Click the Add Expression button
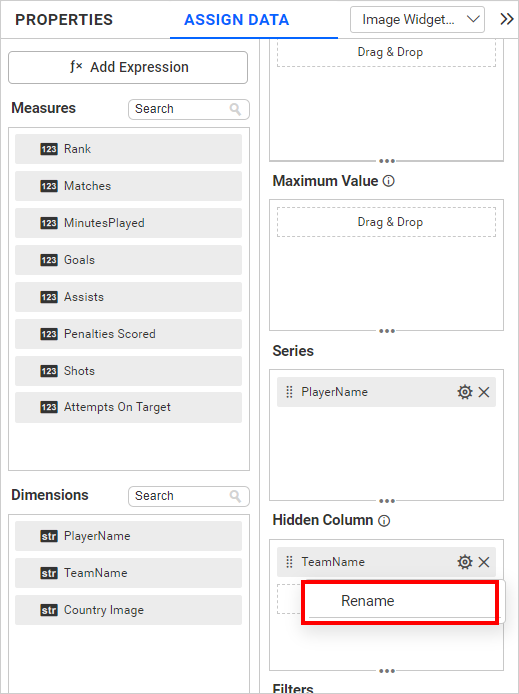This screenshot has height=694, width=519. (x=128, y=67)
